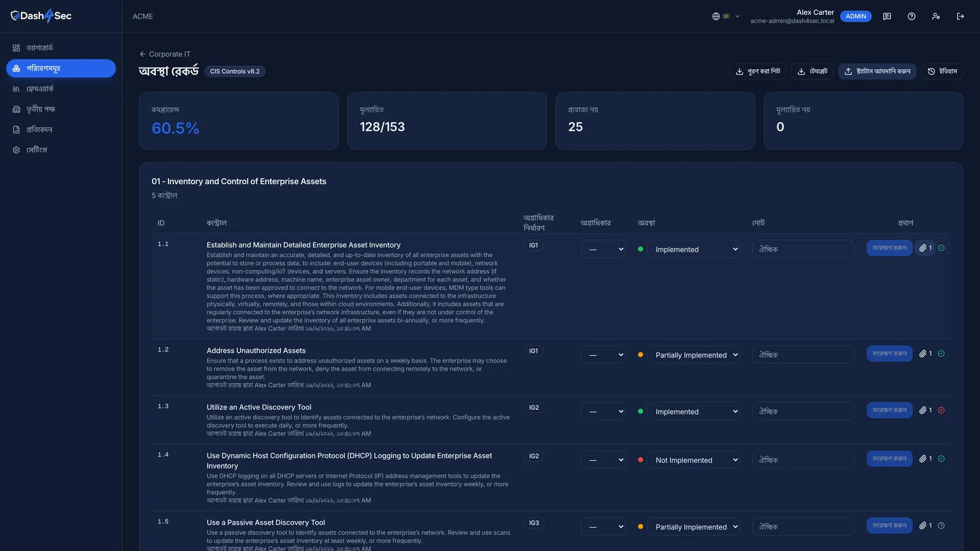Click the note field for control 1.3
The height and width of the screenshot is (551, 980).
[x=803, y=411]
